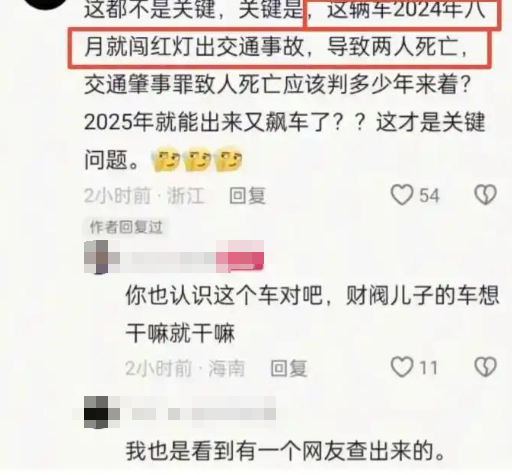This screenshot has height=475, width=512.
Task: Tap the 作者回复过 tag
Action: tap(126, 227)
